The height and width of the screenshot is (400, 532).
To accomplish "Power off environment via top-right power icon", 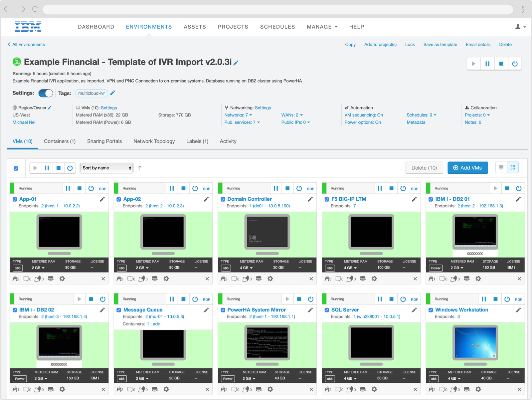I will pyautogui.click(x=515, y=64).
